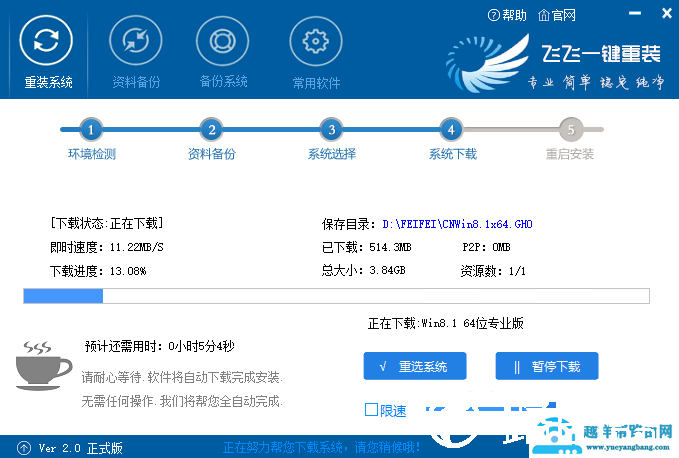This screenshot has width=679, height=458.
Task: Open the 备份系统 lifebuoy icon
Action: tap(223, 41)
